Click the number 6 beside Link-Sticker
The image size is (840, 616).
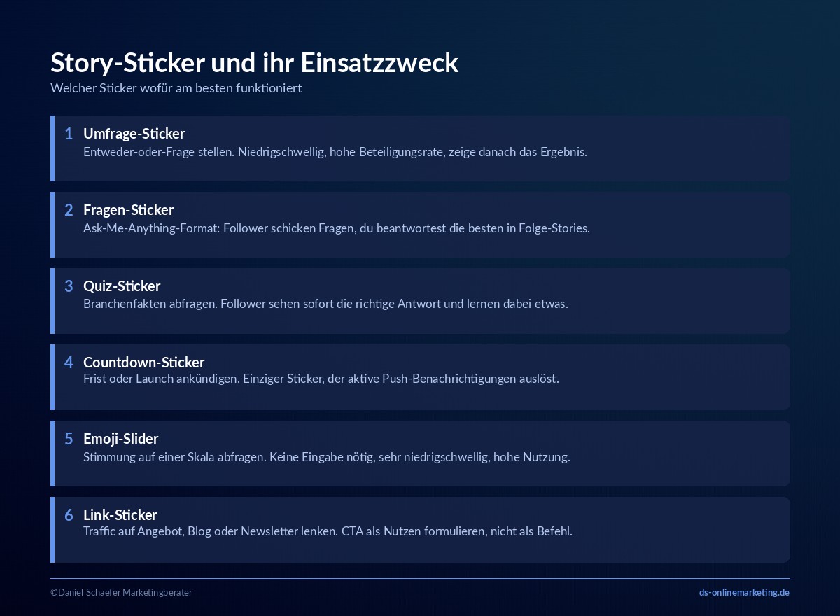point(69,515)
